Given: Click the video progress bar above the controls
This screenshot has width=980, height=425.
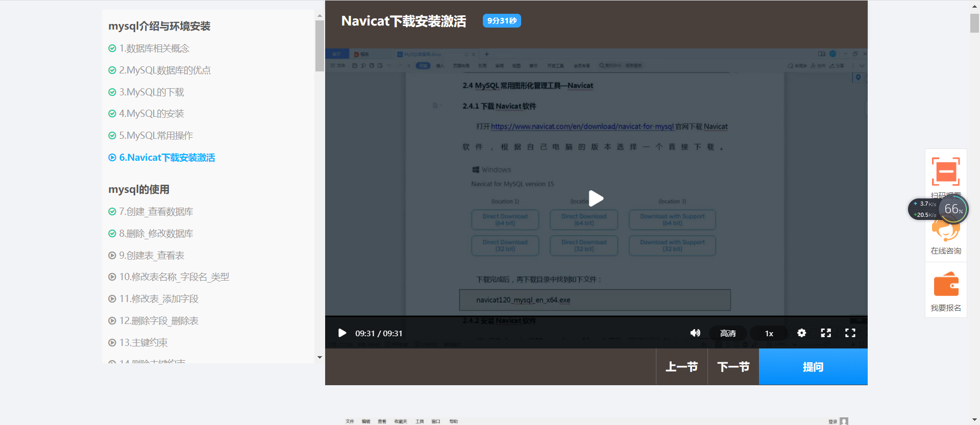Looking at the screenshot, I should coord(596,316).
